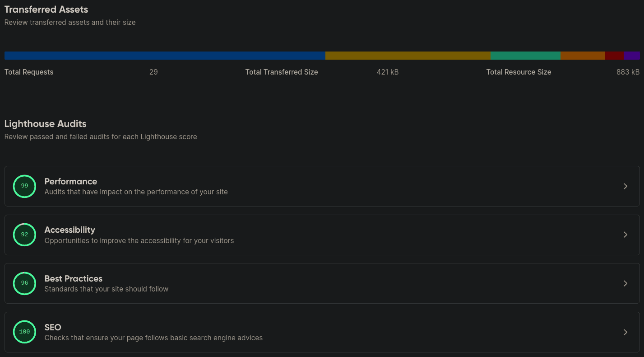Select the dark red segment of the assets bar
The image size is (644, 357).
click(614, 56)
